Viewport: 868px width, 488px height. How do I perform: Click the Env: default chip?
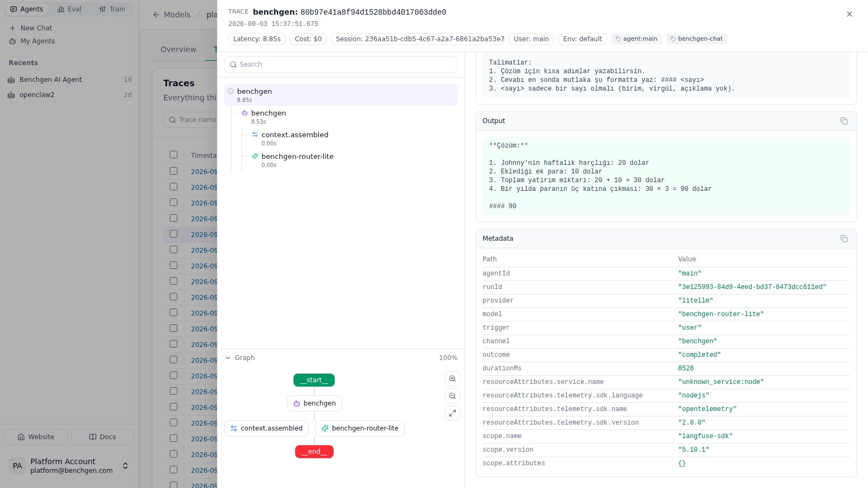(x=583, y=39)
